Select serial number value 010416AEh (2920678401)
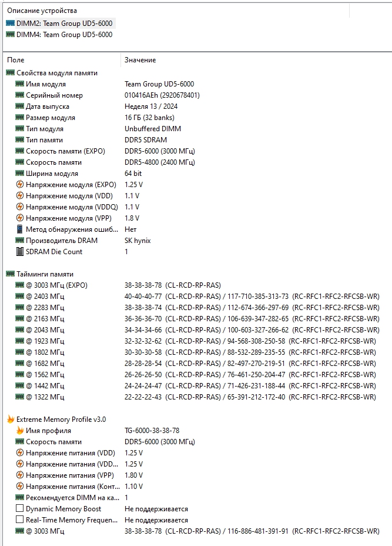392x546 pixels. click(x=162, y=95)
